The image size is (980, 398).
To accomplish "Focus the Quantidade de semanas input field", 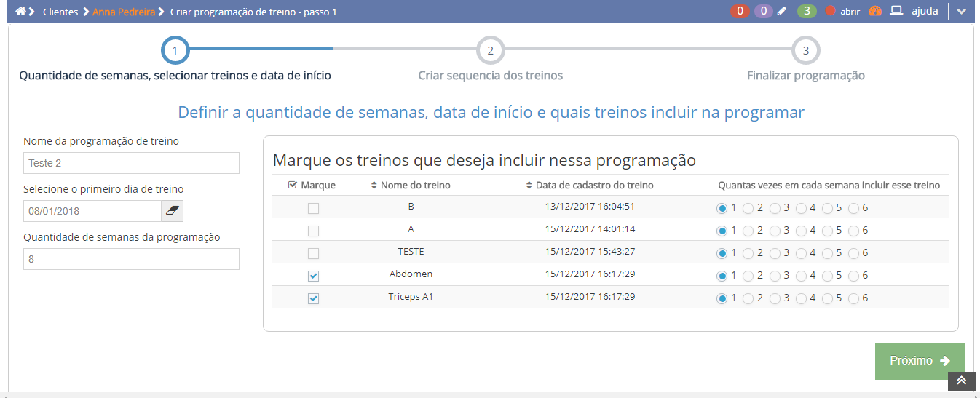I will 131,259.
